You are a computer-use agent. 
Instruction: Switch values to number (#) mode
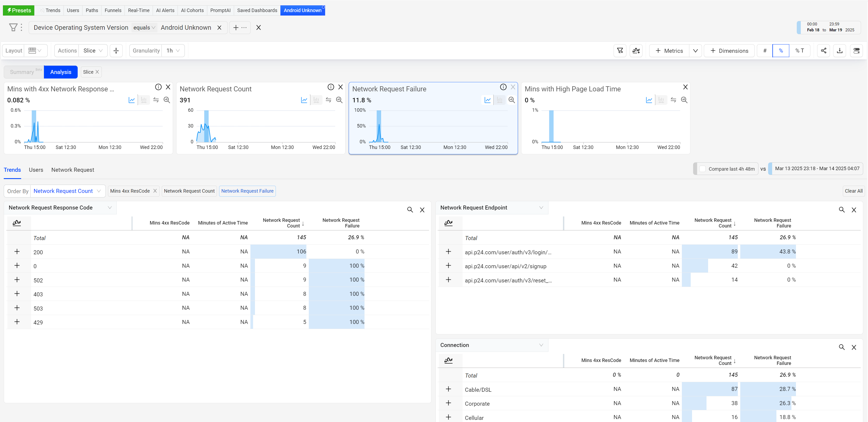point(765,51)
